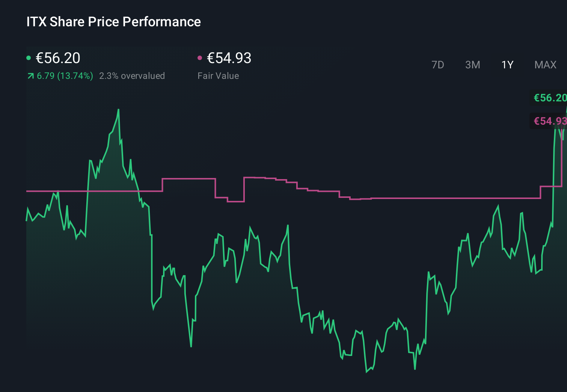Open the 3M time range

(472, 65)
